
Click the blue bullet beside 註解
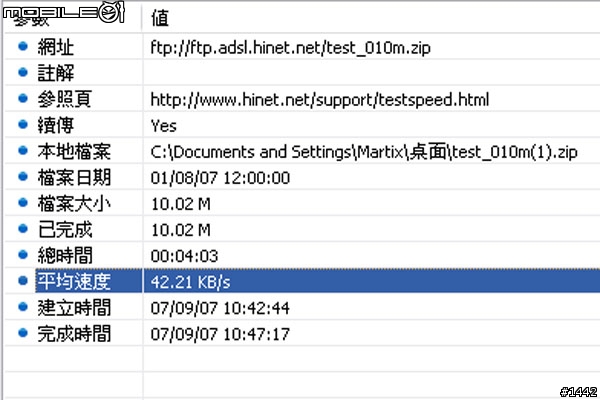click(x=23, y=72)
